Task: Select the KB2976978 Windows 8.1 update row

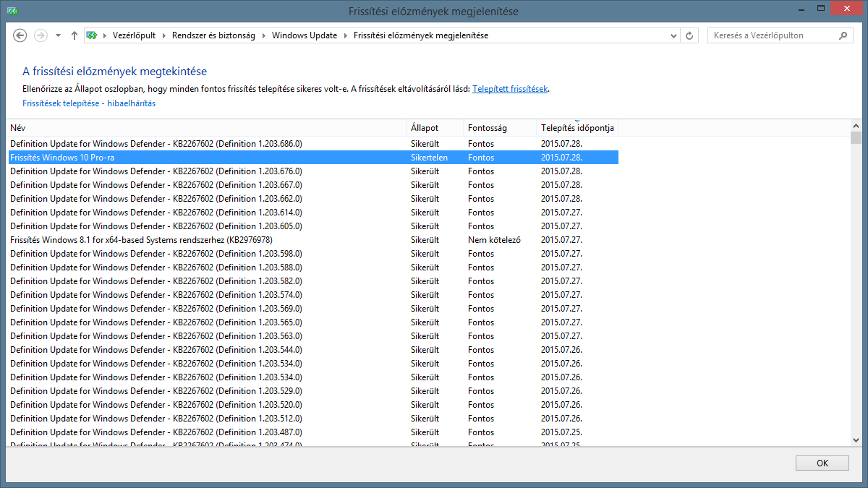Action: (x=312, y=240)
